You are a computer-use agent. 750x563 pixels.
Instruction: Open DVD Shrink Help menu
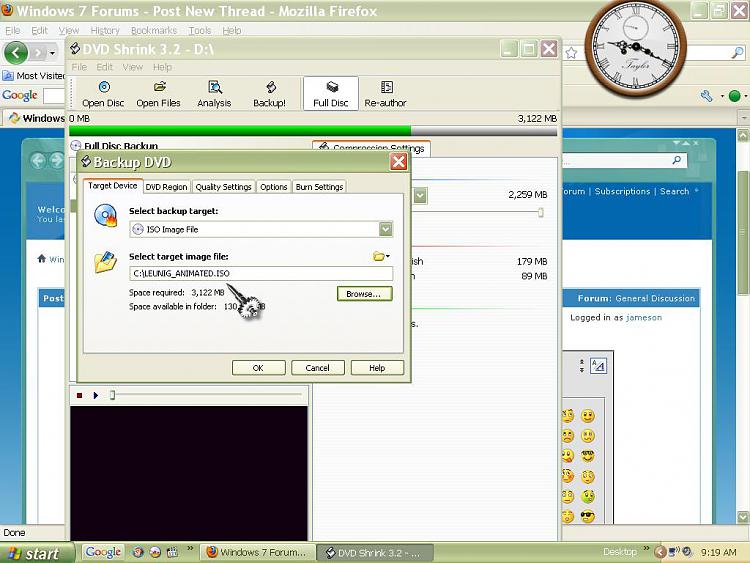[x=162, y=67]
